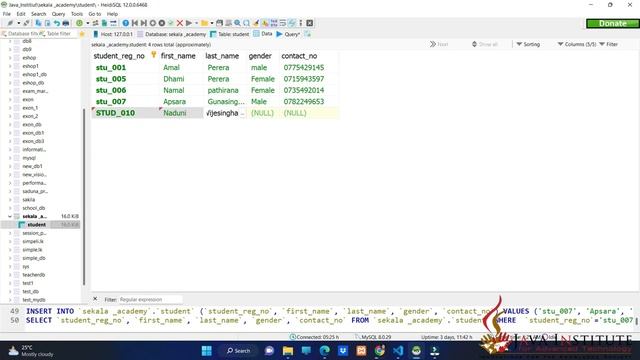Click the paste toolbar icon

tap(47, 23)
